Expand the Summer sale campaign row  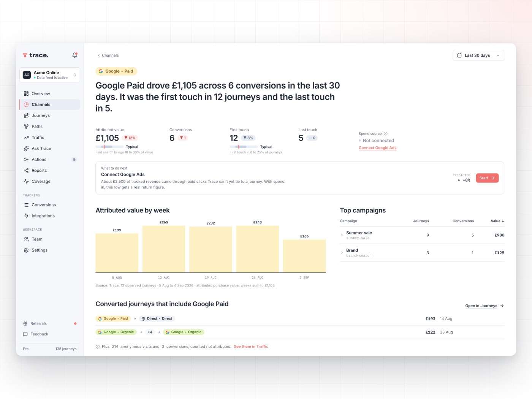422,235
